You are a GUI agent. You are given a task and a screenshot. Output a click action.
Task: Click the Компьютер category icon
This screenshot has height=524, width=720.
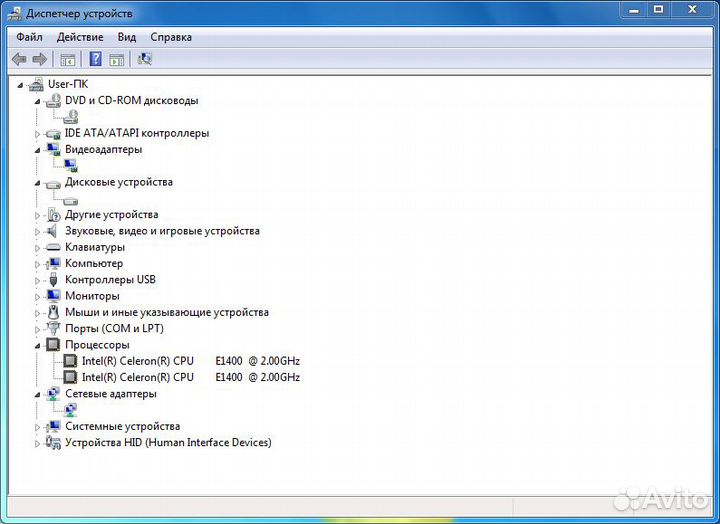pyautogui.click(x=53, y=263)
